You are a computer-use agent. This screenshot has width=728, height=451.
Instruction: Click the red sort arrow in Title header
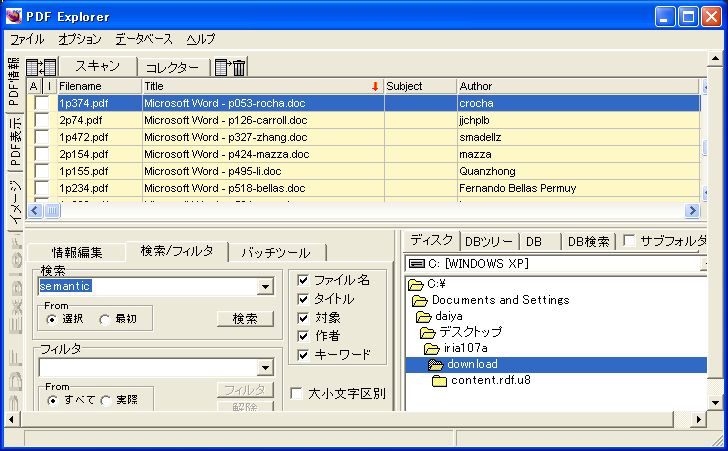point(375,86)
